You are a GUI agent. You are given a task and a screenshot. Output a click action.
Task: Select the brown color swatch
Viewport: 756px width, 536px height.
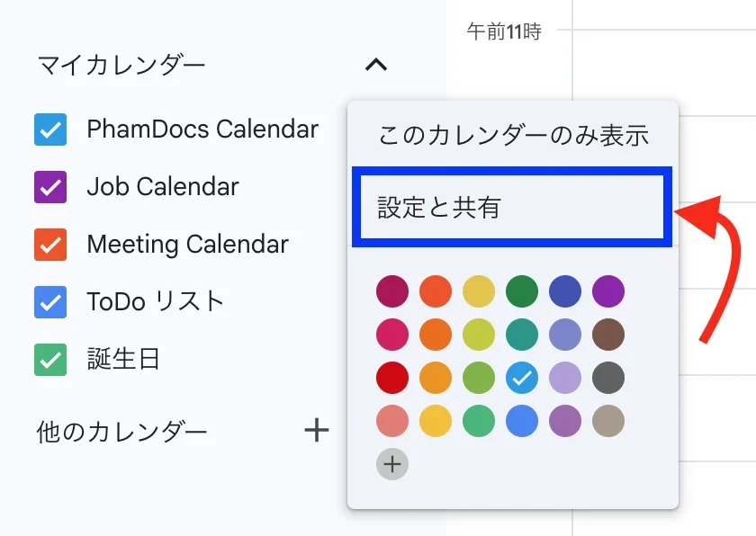(608, 335)
